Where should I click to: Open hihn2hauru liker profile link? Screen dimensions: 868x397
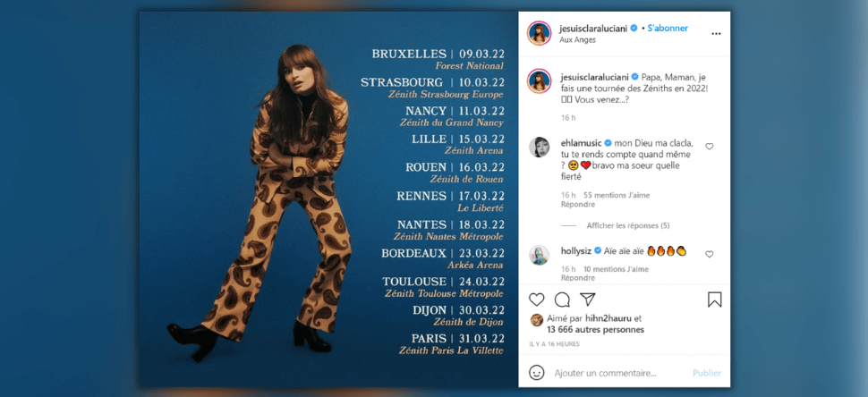(608, 318)
